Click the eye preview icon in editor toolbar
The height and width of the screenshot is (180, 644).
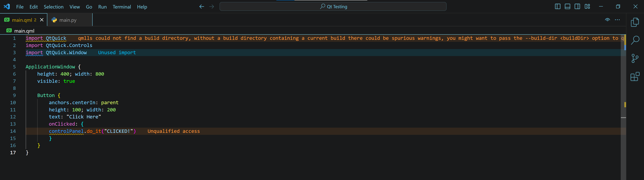coord(607,20)
